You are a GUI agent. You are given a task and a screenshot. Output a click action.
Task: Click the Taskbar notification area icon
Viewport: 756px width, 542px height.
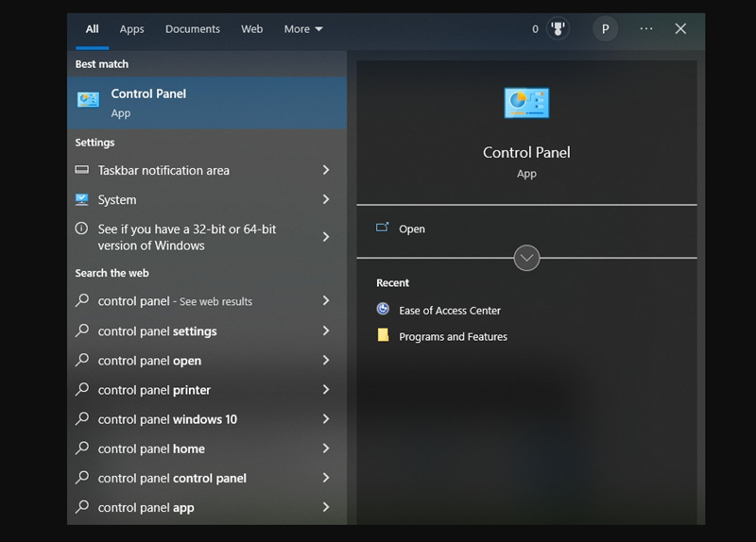pos(82,171)
